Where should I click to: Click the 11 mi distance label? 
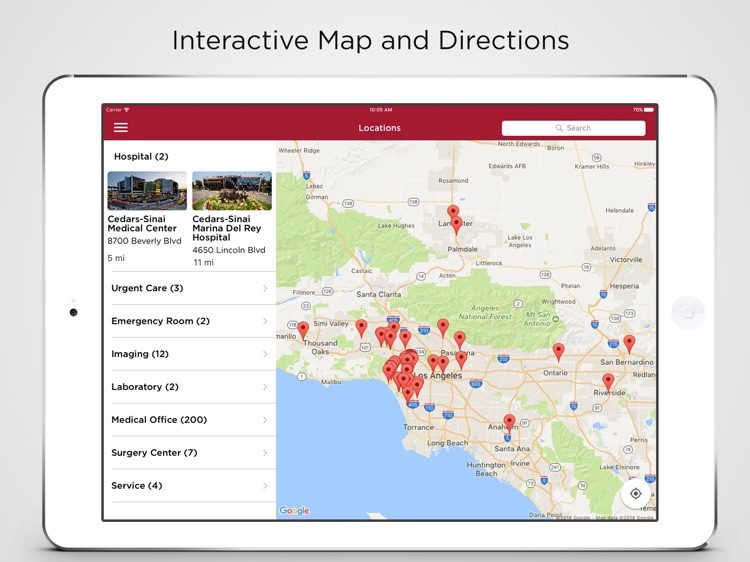point(203,263)
